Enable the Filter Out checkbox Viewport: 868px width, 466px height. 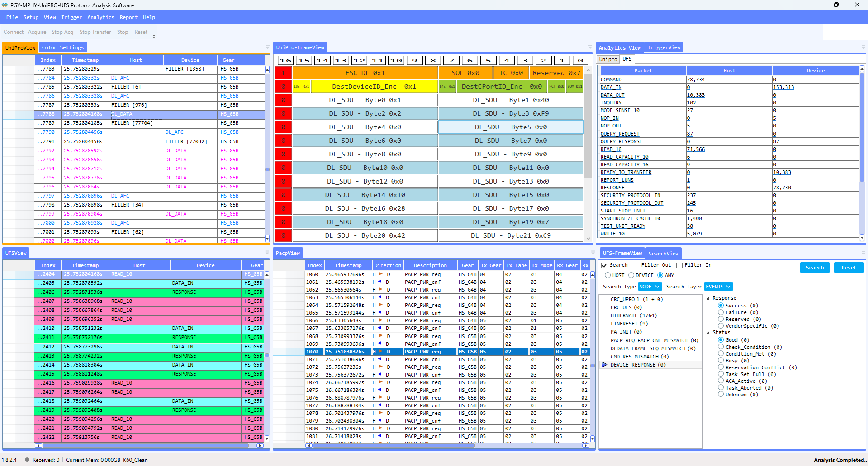(x=636, y=265)
